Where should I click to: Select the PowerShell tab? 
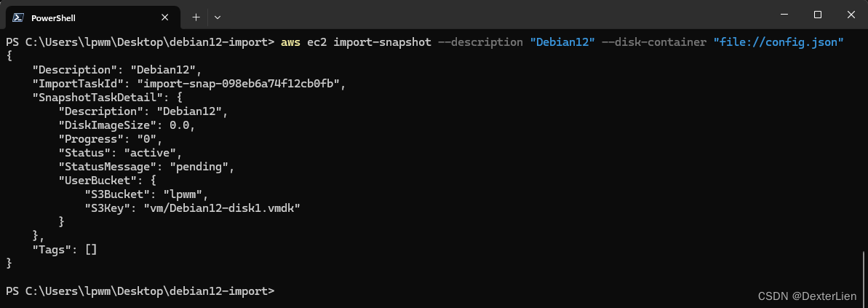[93, 17]
